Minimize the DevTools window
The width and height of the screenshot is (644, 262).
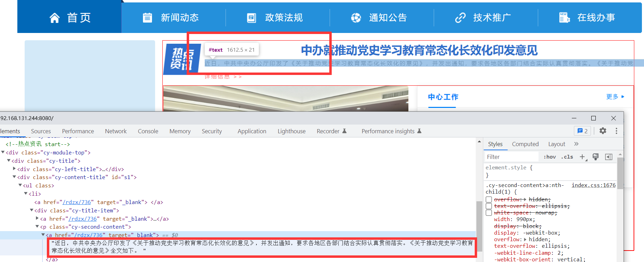pos(574,118)
